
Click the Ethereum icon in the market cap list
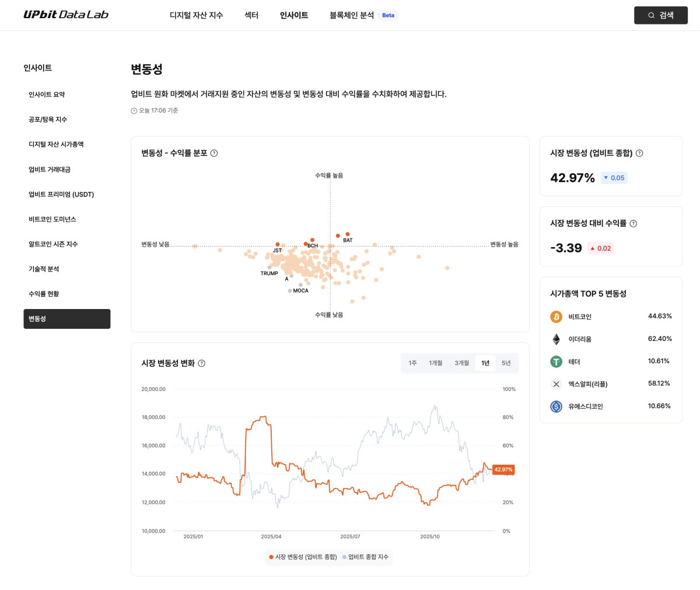pyautogui.click(x=556, y=339)
